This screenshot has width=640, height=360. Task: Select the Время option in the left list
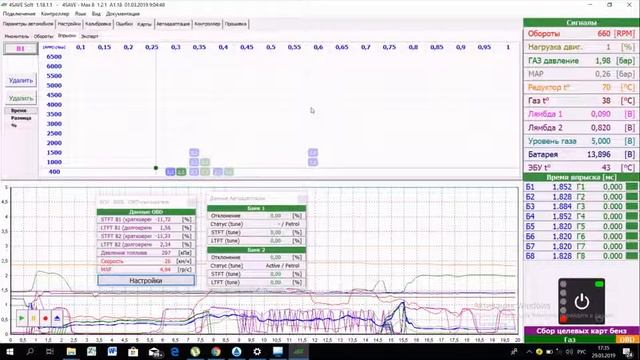[19, 111]
